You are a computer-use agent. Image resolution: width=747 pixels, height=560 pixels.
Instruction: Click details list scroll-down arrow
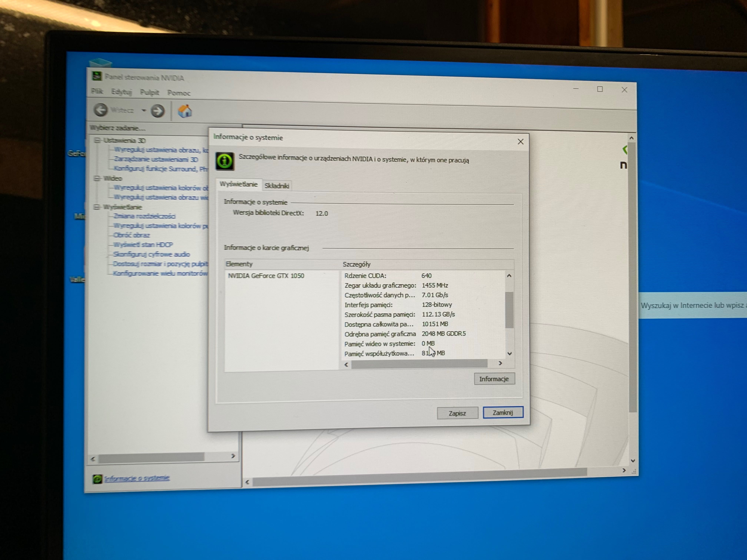click(x=510, y=353)
